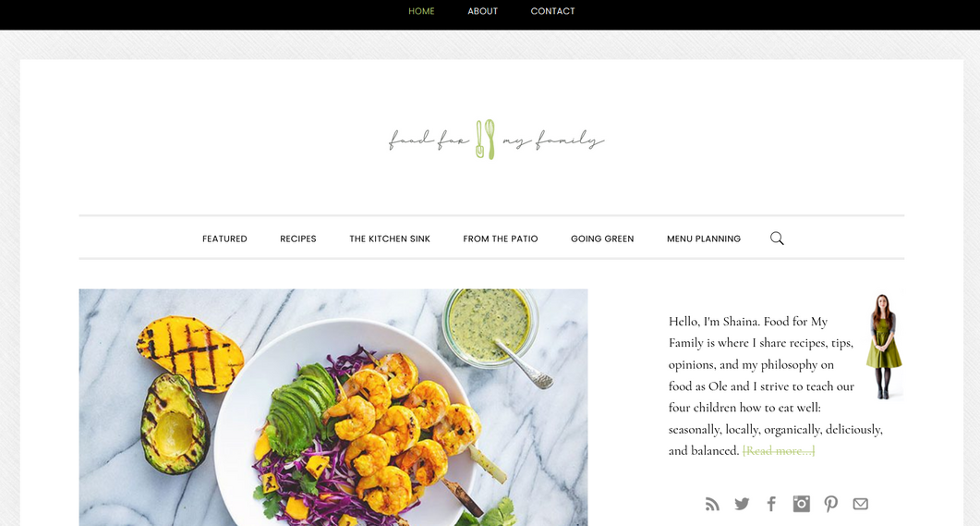
Task: Open The Kitchen Sink section
Action: pos(390,239)
